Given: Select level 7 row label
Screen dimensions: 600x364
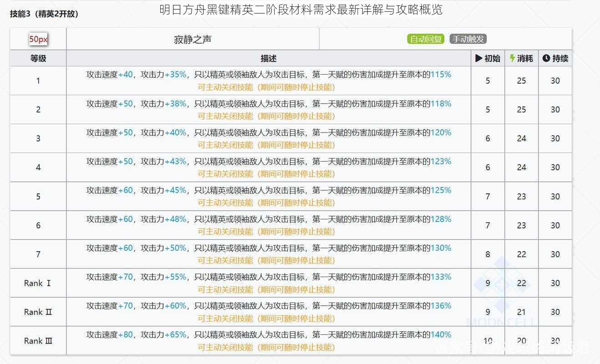Looking at the screenshot, I should tap(38, 254).
